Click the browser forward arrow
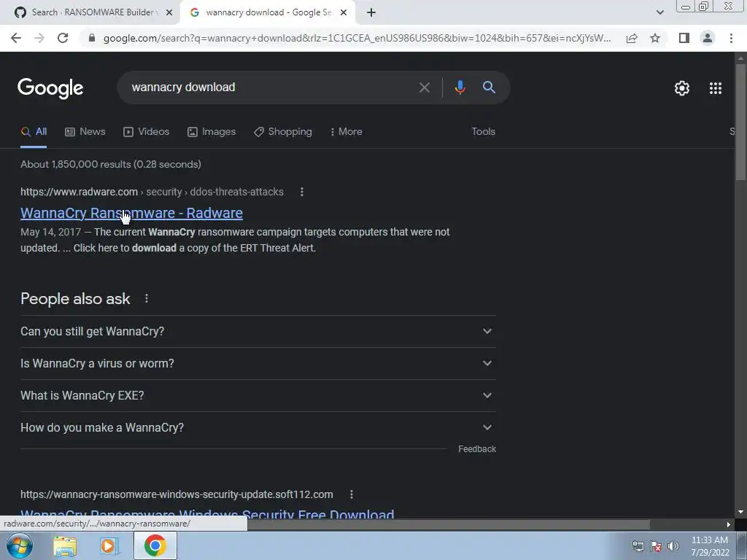 click(x=39, y=38)
